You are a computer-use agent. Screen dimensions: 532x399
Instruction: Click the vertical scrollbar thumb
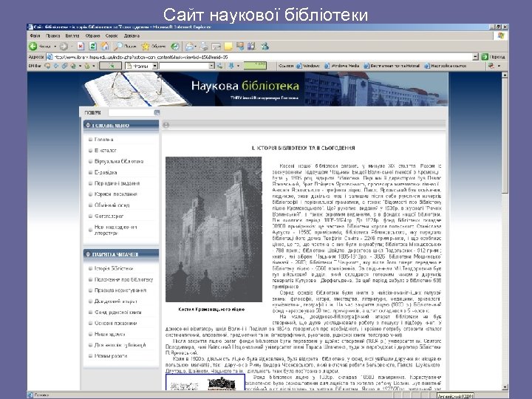click(x=505, y=136)
